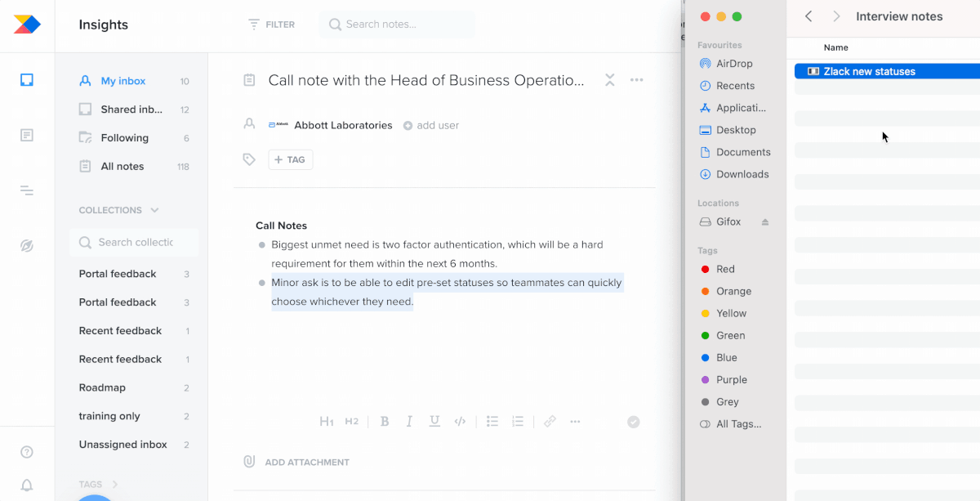Eject the Gifox volume

point(765,222)
